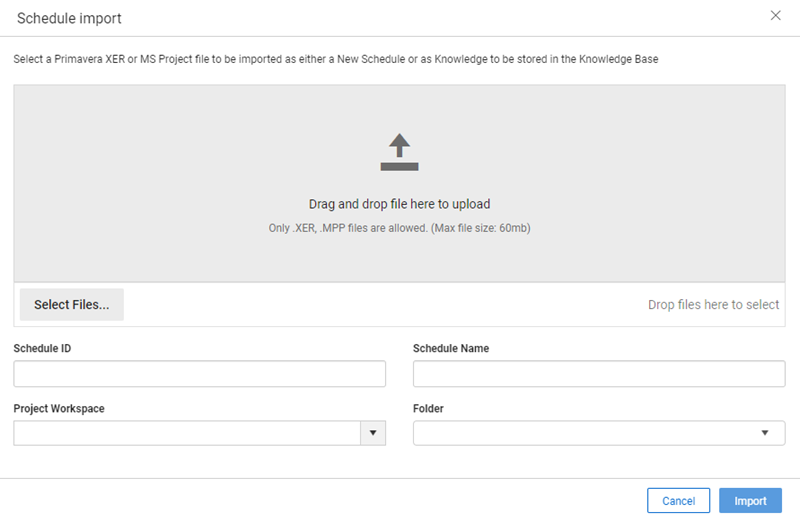Screen dimensions: 800x522
Task: Click inside the Project Workspace combo box
Action: (x=187, y=433)
